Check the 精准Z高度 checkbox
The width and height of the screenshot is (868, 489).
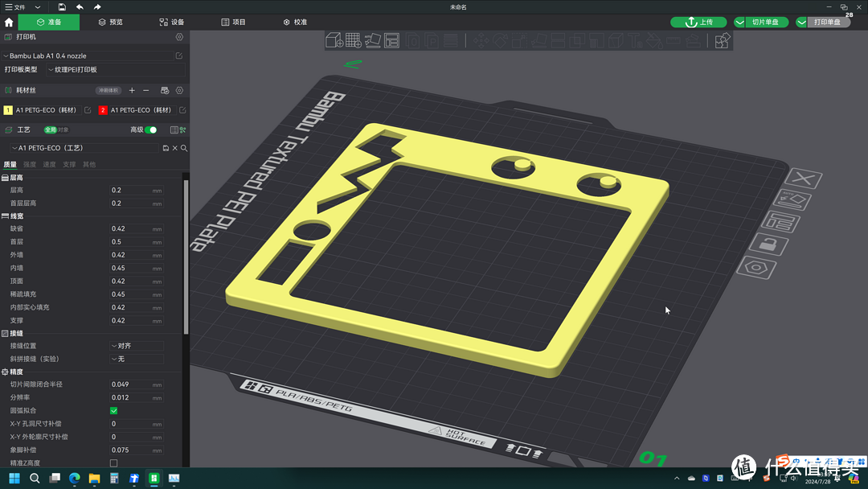[113, 463]
